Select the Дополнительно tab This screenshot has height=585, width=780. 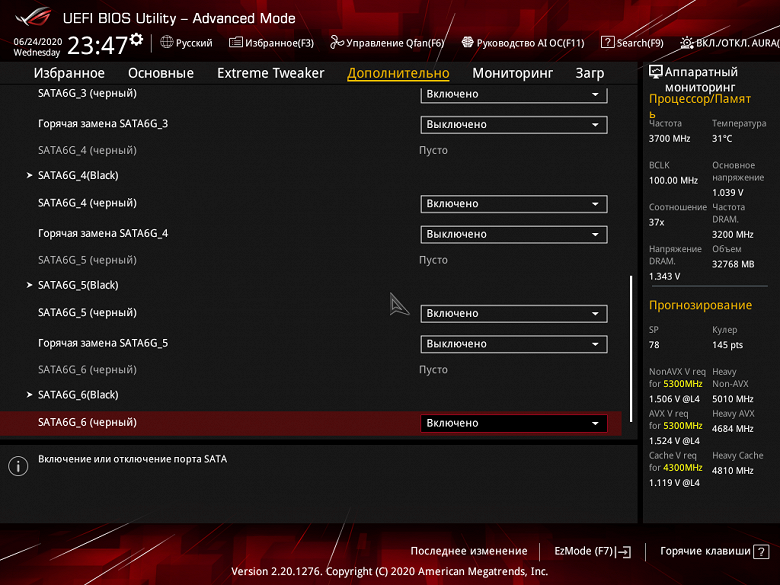pos(398,73)
